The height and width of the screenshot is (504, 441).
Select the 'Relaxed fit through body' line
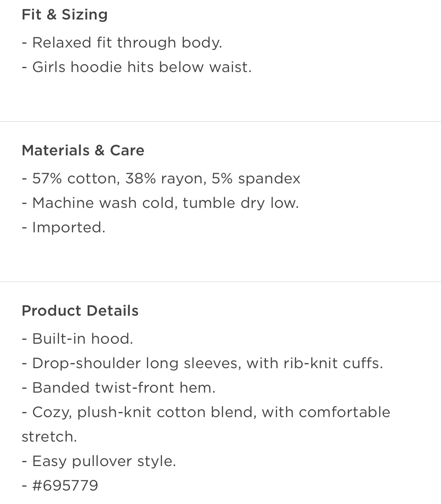[122, 43]
